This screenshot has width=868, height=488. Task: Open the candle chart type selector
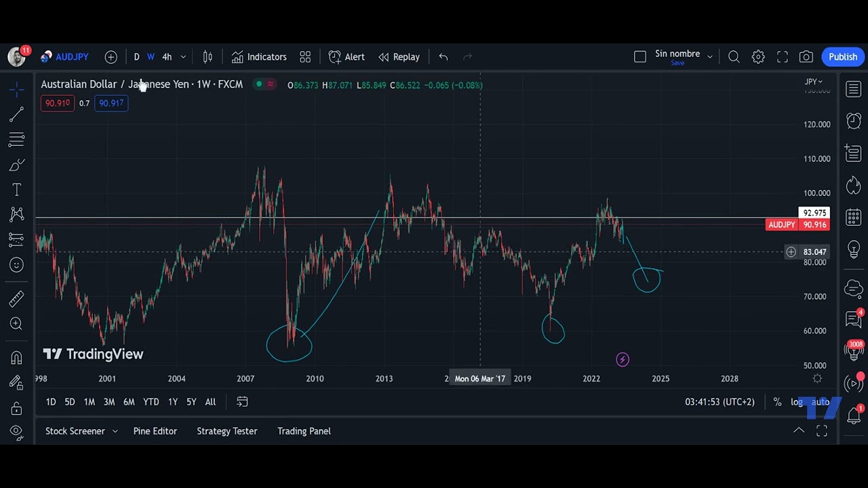[208, 57]
